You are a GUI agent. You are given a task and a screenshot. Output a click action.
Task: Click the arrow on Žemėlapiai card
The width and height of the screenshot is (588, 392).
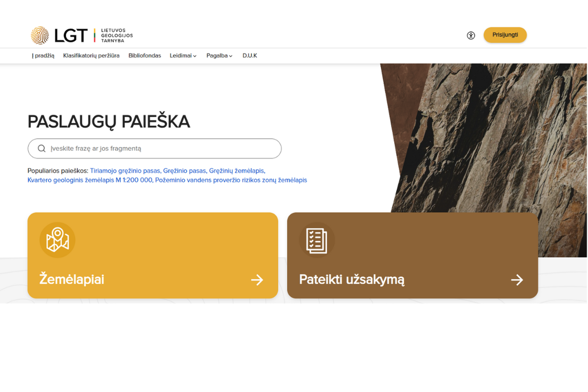pyautogui.click(x=257, y=280)
